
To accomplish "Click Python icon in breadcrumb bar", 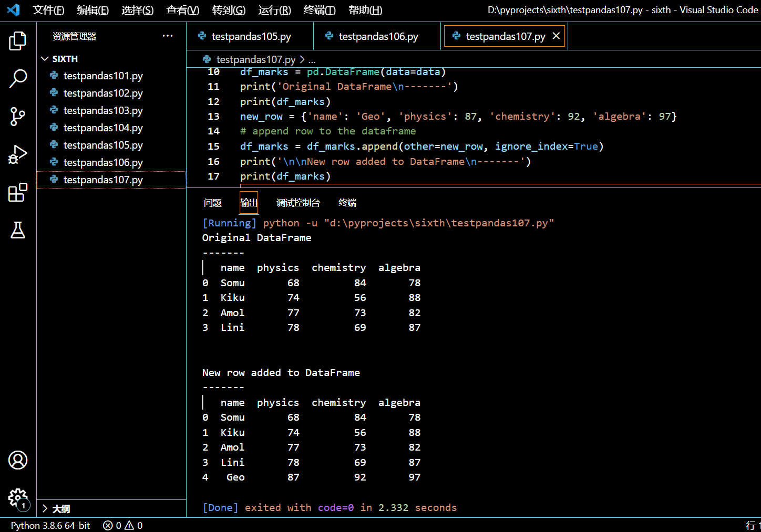I will (207, 59).
